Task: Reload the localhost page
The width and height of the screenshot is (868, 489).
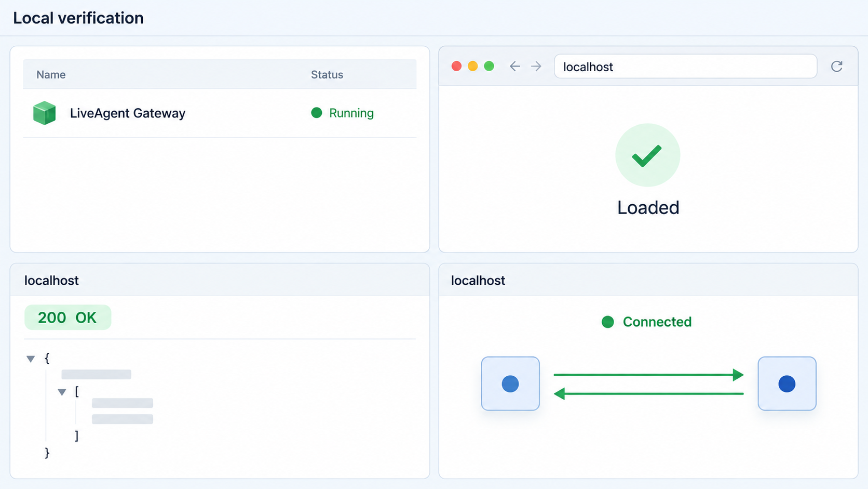Action: pos(836,67)
